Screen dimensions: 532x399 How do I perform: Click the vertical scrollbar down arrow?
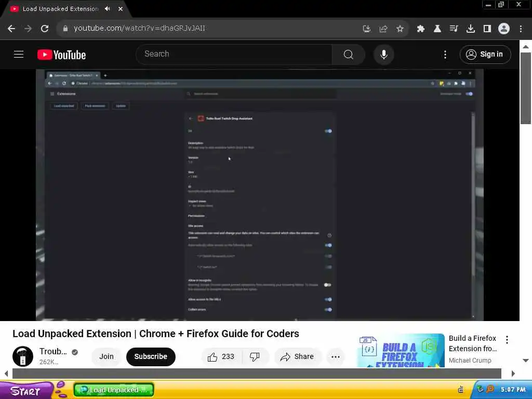[x=526, y=361]
